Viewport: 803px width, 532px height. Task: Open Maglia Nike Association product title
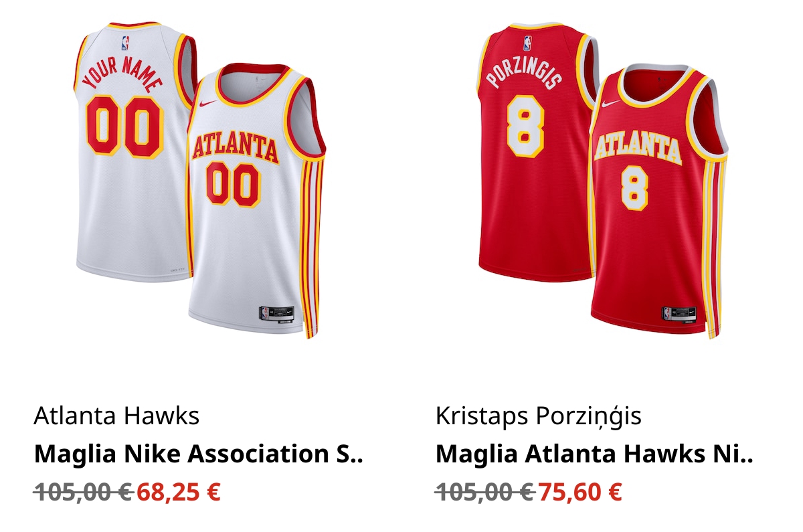coord(198,454)
